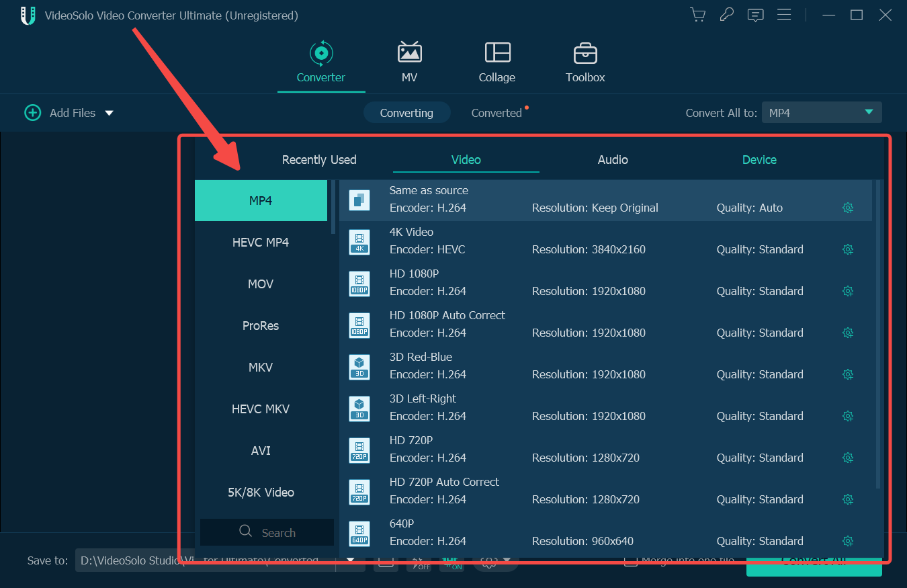The image size is (907, 588).
Task: Click the VideoSolo app logo
Action: [x=28, y=15]
